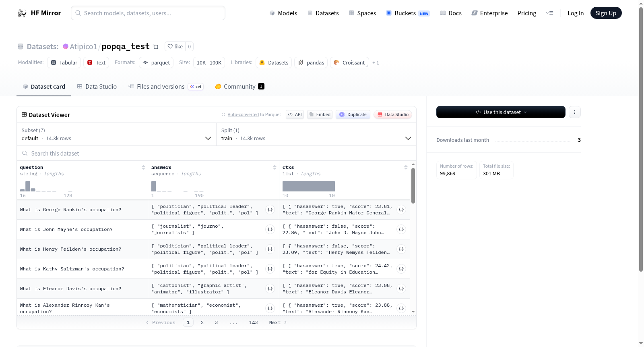Sort by the answers column
Viewport: 644px width, 347px height.
point(275,167)
